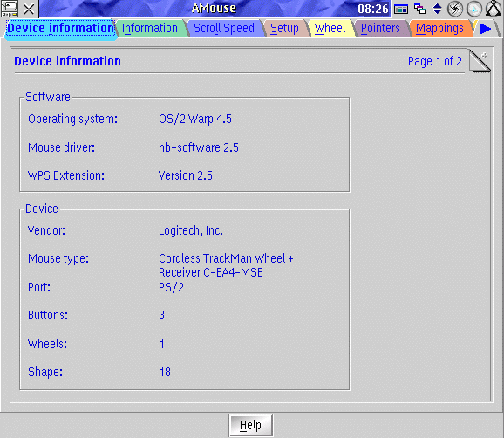This screenshot has width=504, height=438.
Task: Switch to the Pointers tab
Action: [x=380, y=28]
